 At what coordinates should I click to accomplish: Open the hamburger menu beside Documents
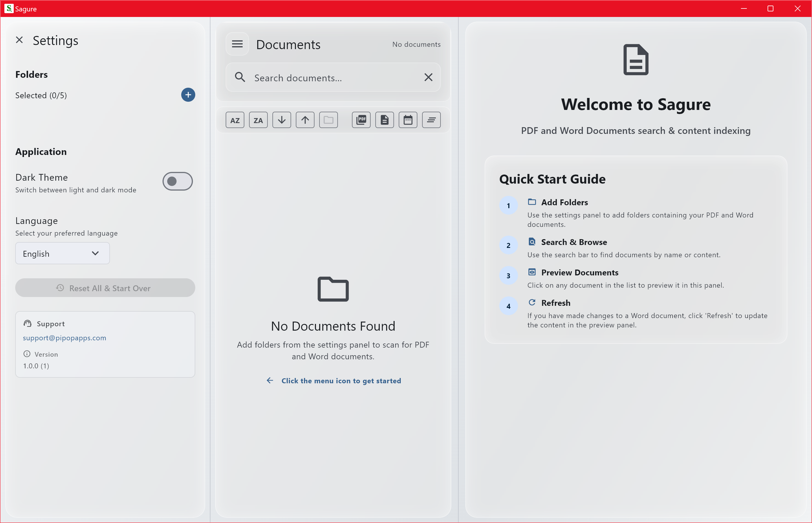pyautogui.click(x=237, y=44)
